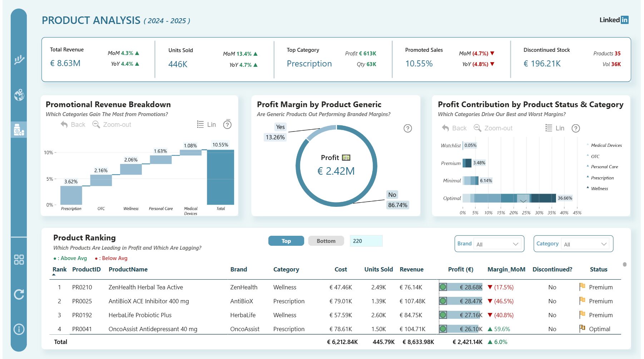Open help icon on Profit Margin chart
Viewport: 644px width, 359px height.
pos(407,129)
